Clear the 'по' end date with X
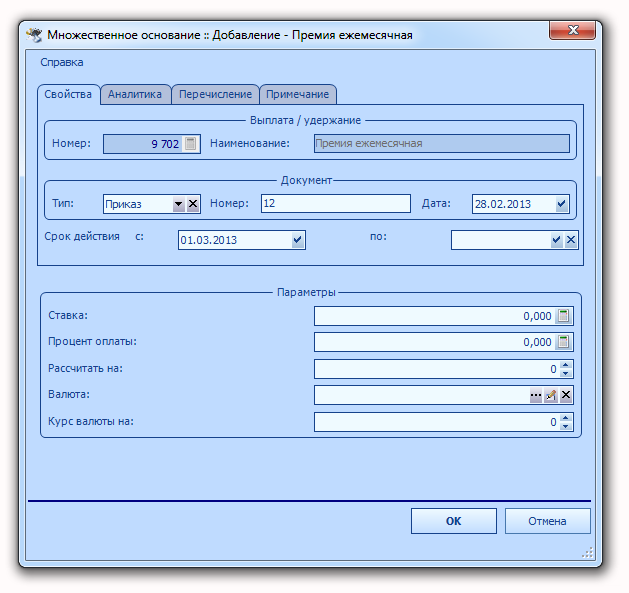 click(x=570, y=240)
